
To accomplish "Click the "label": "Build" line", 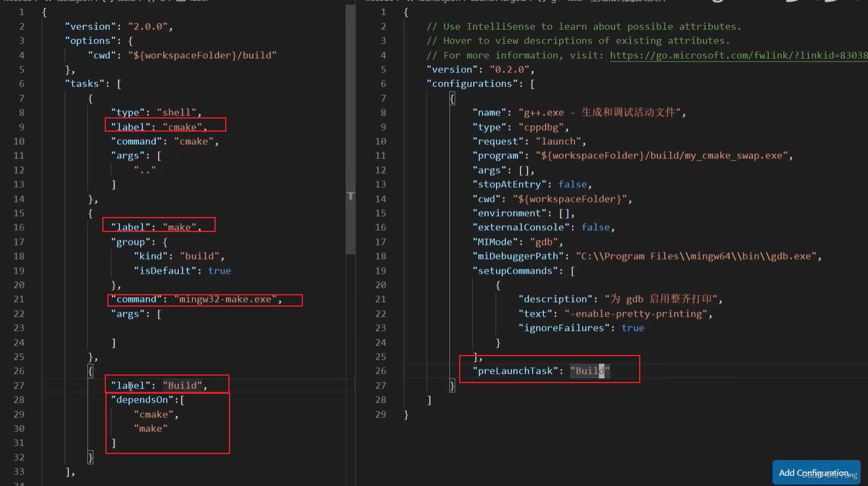I will click(159, 386).
